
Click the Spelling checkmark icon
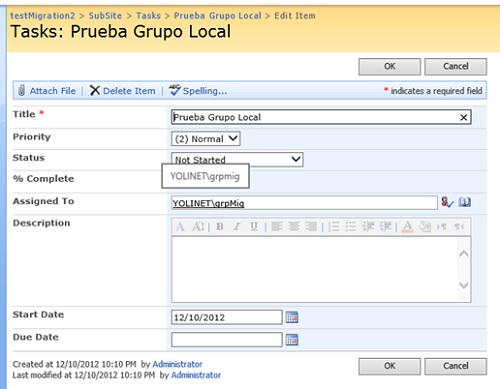(x=174, y=90)
